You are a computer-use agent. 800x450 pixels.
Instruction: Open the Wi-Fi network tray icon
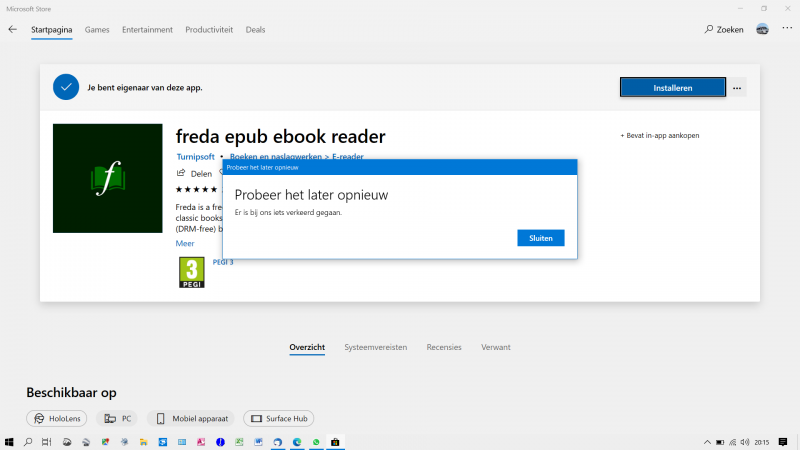pyautogui.click(x=733, y=442)
